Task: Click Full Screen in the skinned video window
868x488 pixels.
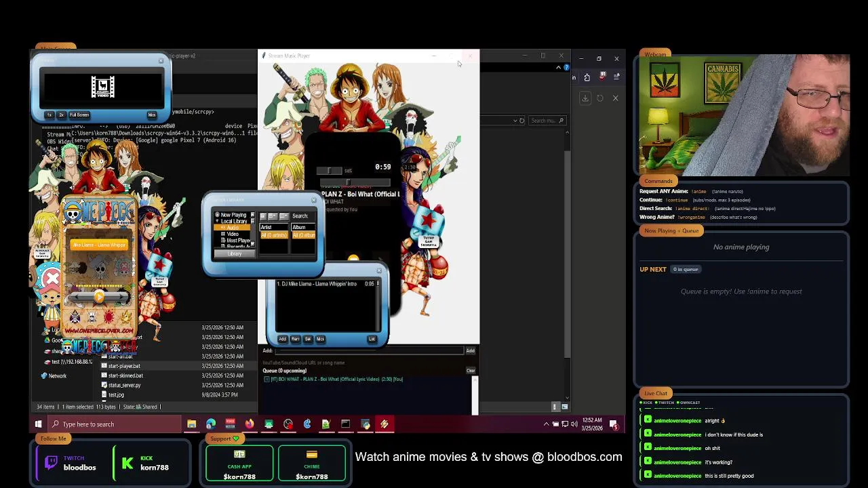Action: tap(79, 115)
